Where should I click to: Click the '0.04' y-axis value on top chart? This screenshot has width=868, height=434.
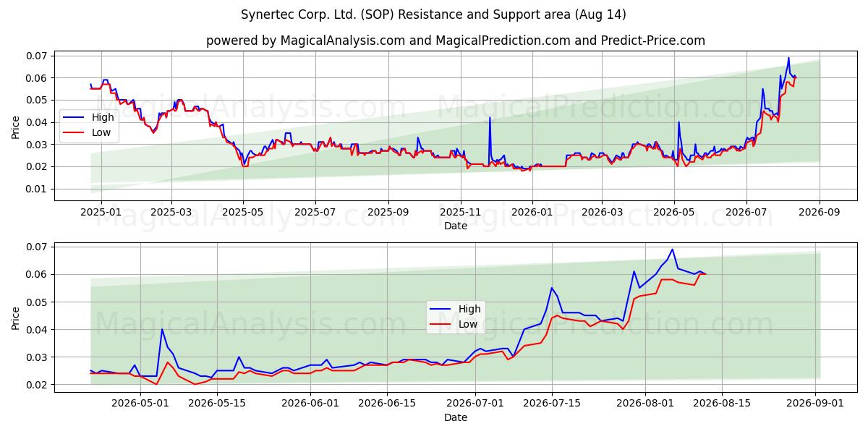pos(36,122)
